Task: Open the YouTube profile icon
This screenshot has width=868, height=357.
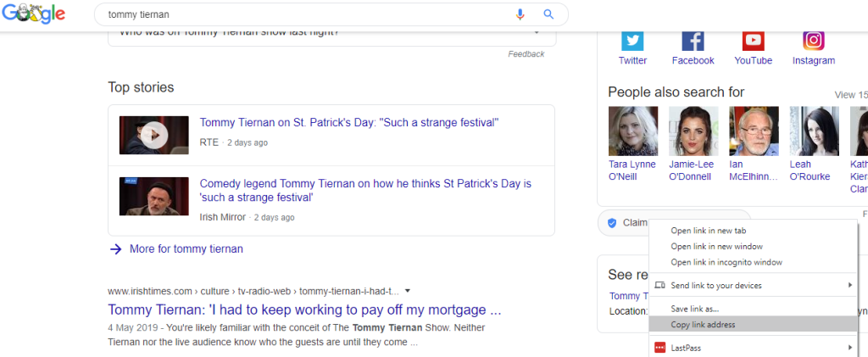Action: 753,41
